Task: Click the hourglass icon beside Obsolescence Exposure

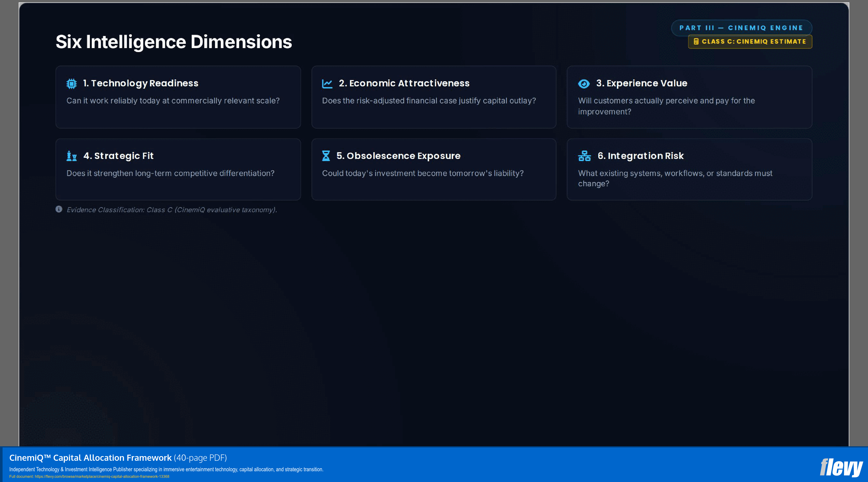Action: coord(326,156)
